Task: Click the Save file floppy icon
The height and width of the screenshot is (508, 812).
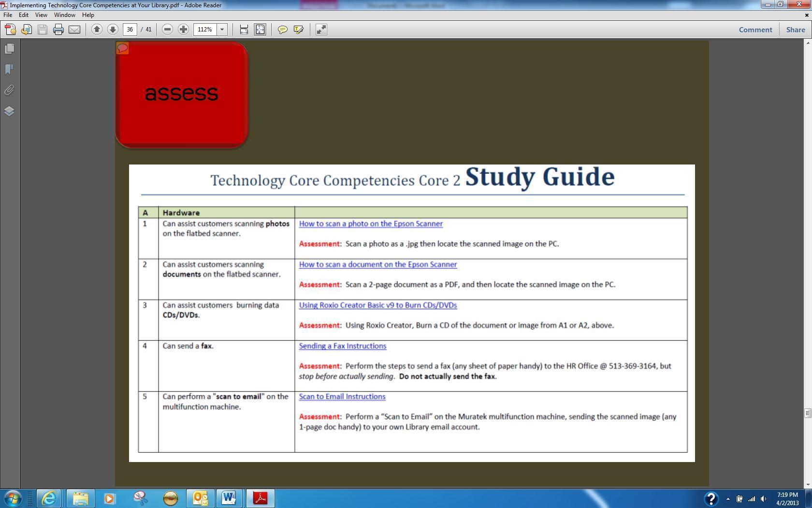Action: click(43, 30)
